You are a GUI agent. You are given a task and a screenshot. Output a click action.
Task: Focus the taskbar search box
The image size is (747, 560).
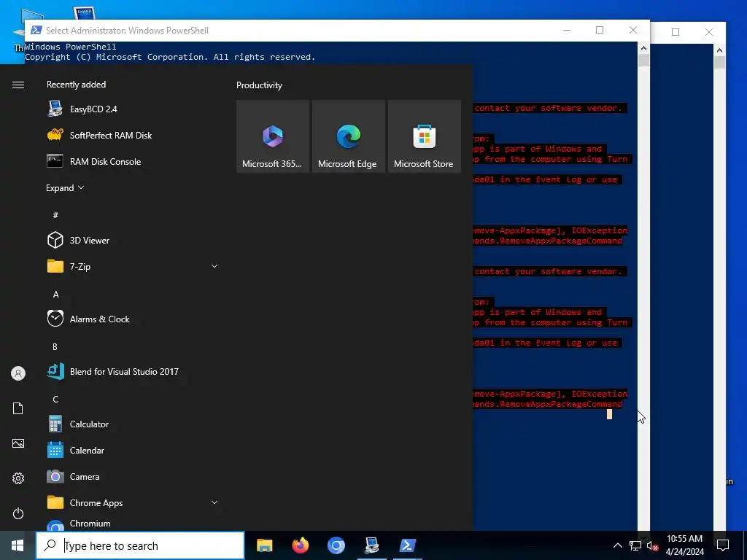140,545
